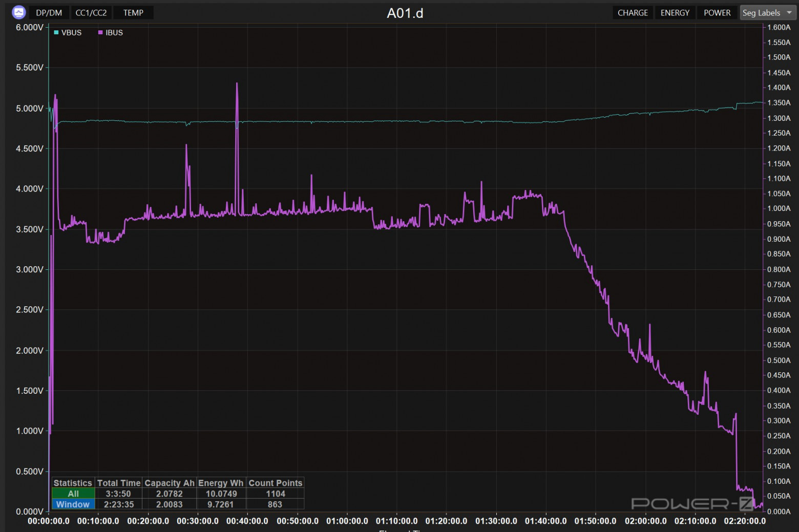Click count points value 863

click(x=275, y=504)
